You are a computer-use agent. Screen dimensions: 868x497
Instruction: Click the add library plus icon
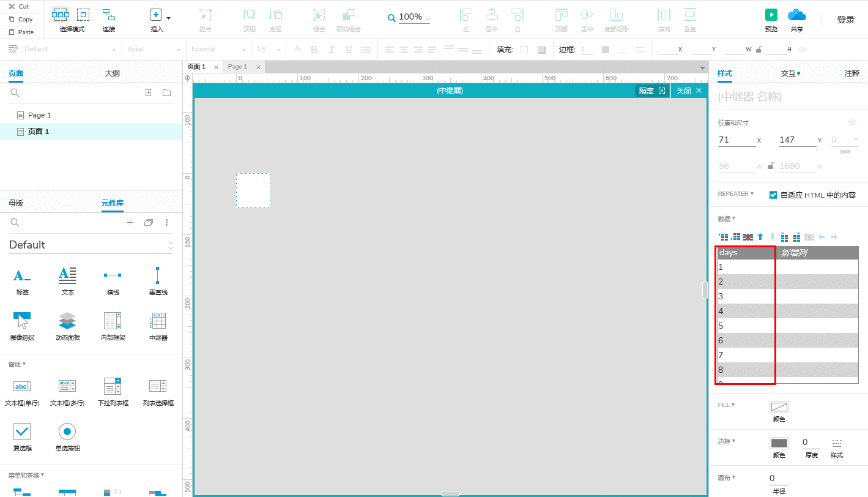click(x=130, y=223)
